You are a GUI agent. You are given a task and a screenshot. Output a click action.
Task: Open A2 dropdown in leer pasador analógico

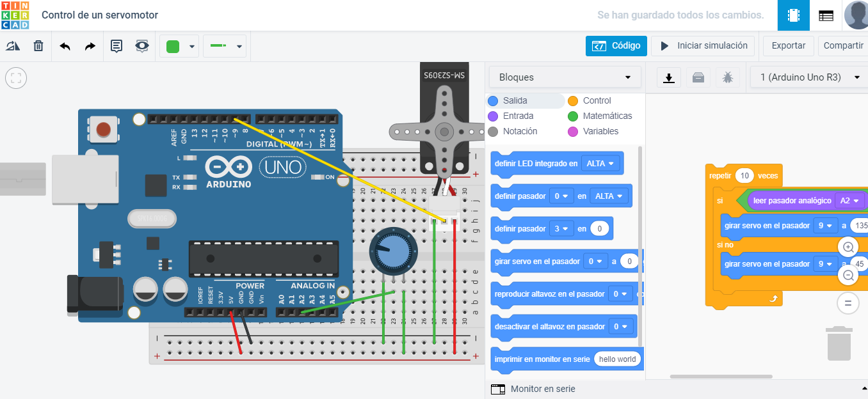pyautogui.click(x=850, y=201)
